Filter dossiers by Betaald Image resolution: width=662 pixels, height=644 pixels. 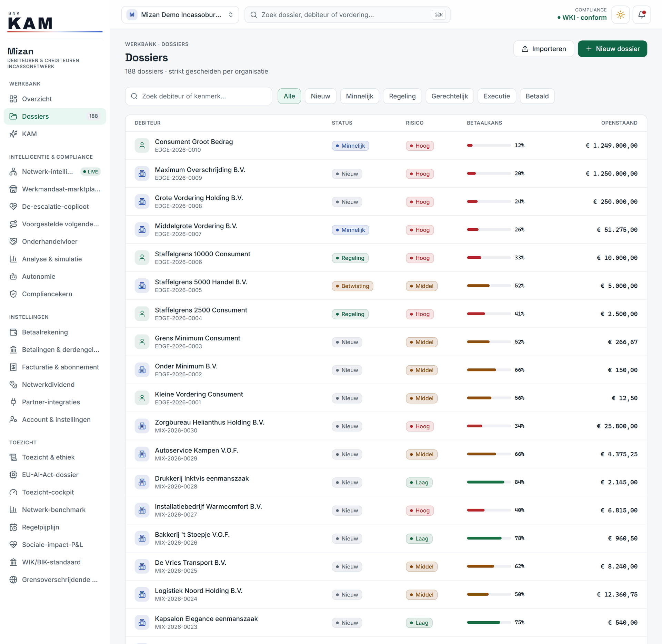click(537, 96)
